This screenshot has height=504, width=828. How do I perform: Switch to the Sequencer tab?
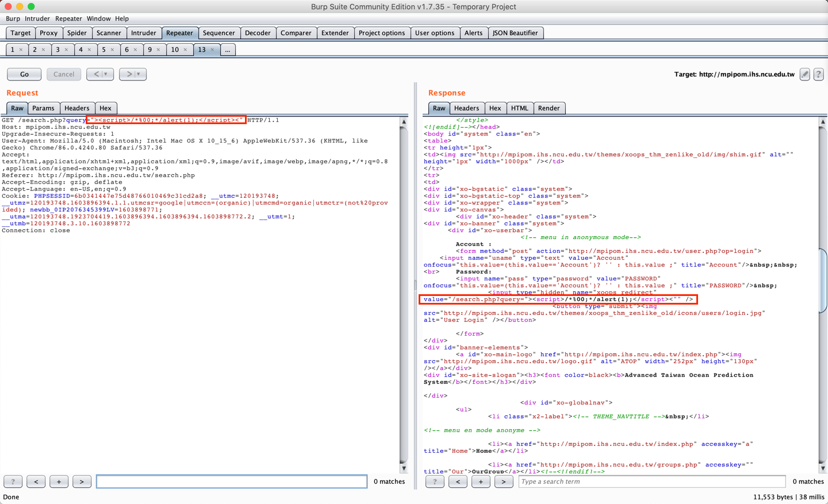click(219, 33)
